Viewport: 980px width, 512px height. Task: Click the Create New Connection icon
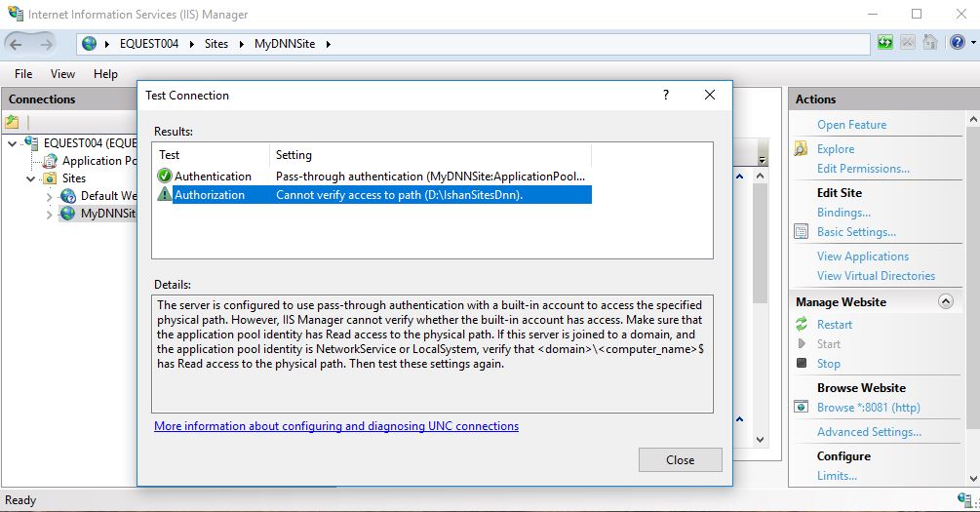pyautogui.click(x=12, y=122)
